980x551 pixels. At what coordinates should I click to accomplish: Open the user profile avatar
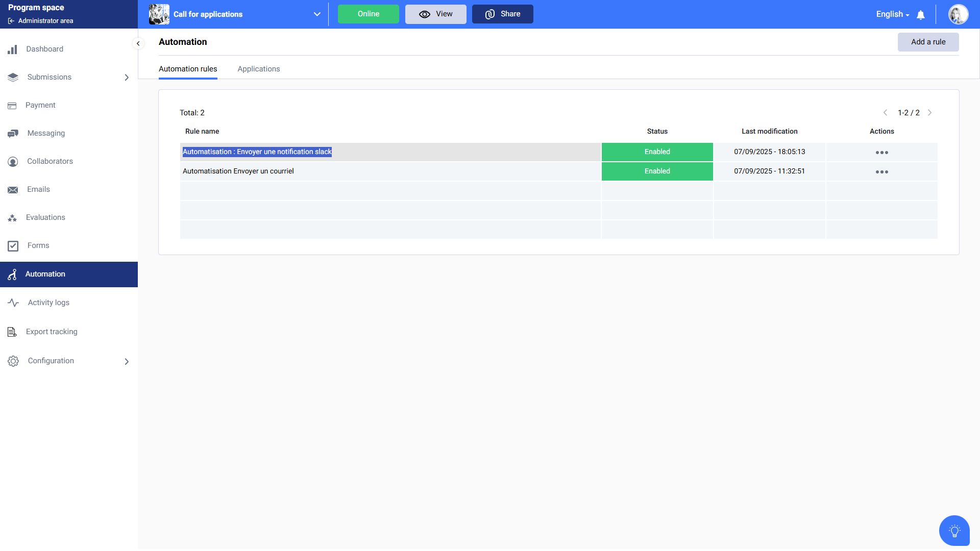point(958,14)
